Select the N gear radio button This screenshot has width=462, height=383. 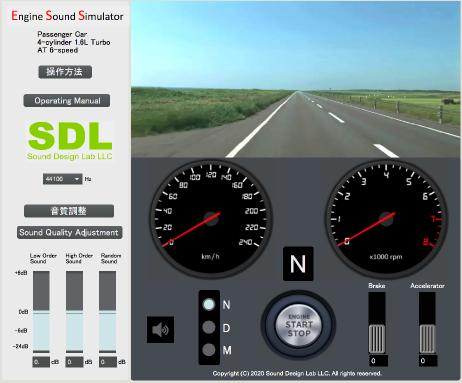click(209, 304)
